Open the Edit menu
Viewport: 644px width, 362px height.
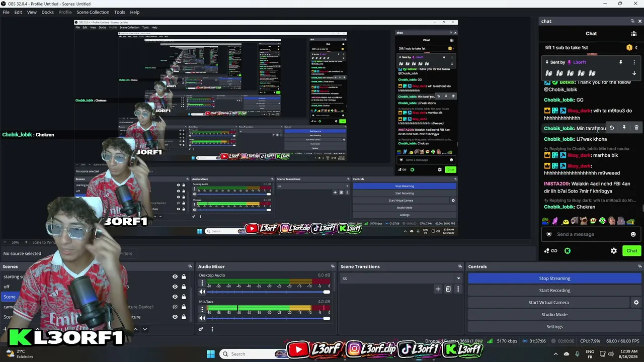[x=18, y=12]
